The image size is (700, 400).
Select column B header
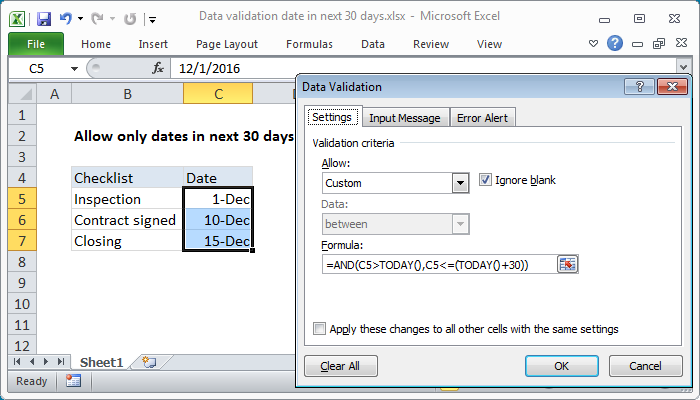[x=127, y=94]
